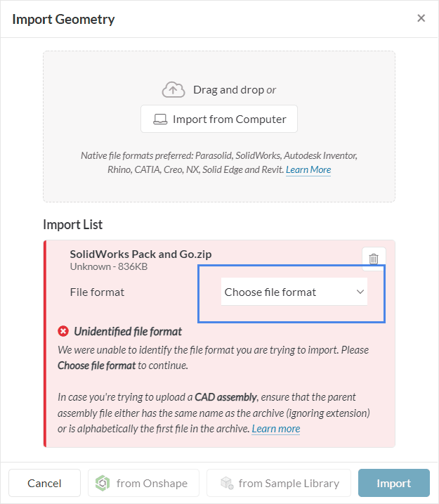This screenshot has height=504, width=439.
Task: Choose the from Sample Library label
Action: 289,483
